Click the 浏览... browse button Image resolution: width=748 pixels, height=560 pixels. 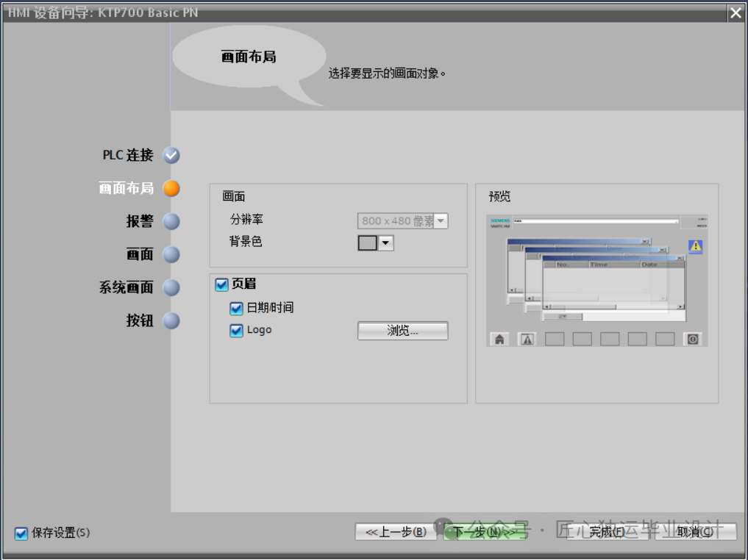[x=402, y=331]
